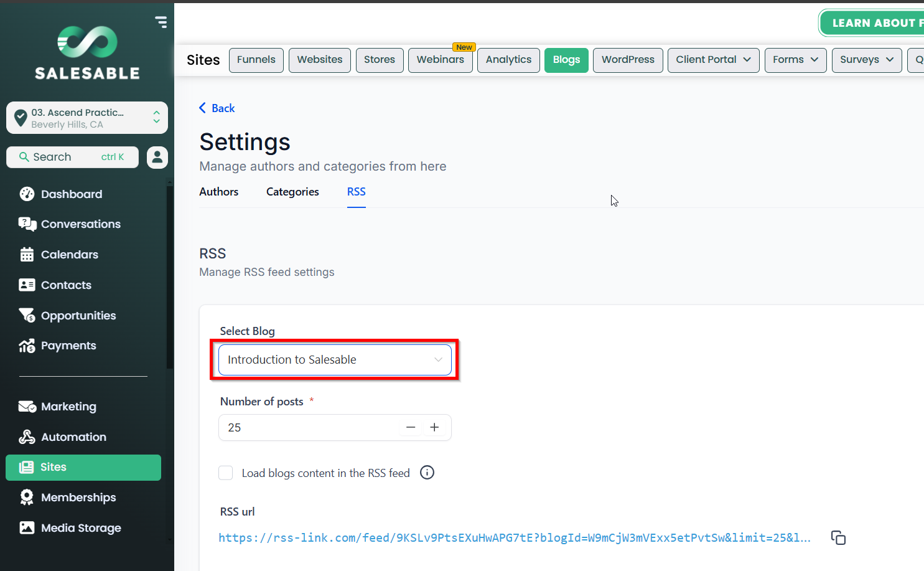The image size is (924, 571).
Task: Click the Learn About button
Action: pyautogui.click(x=872, y=23)
